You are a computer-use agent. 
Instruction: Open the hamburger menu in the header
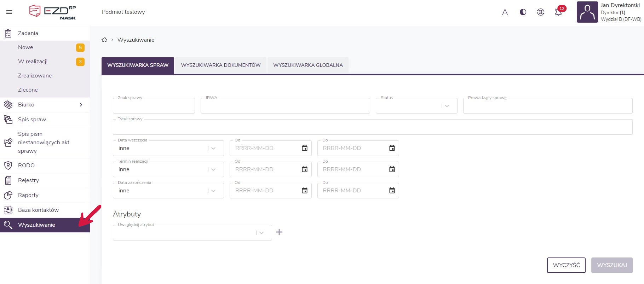[9, 12]
